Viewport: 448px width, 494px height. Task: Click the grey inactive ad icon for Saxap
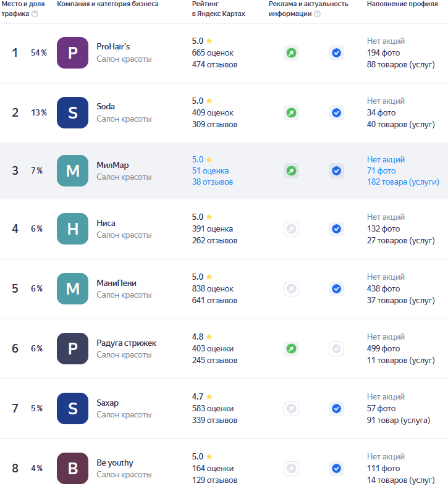(x=291, y=408)
